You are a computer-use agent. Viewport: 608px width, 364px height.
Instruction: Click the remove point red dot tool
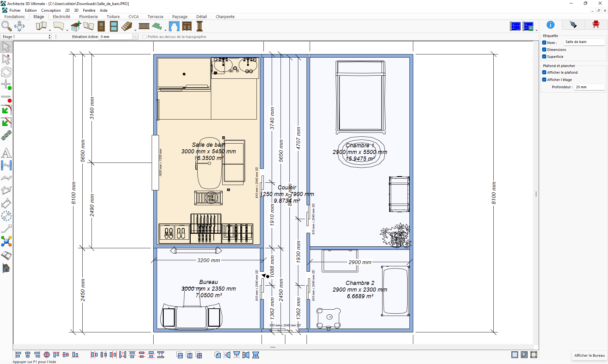6,99
